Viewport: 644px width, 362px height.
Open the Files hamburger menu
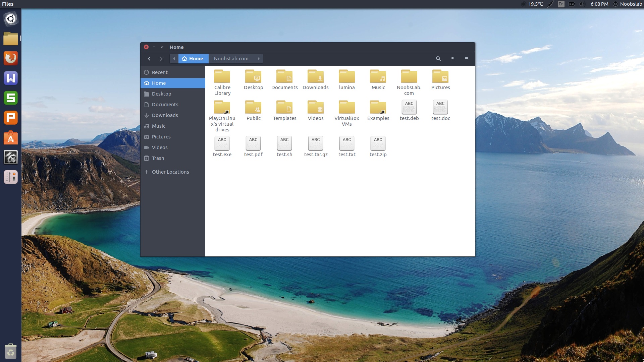(x=466, y=59)
